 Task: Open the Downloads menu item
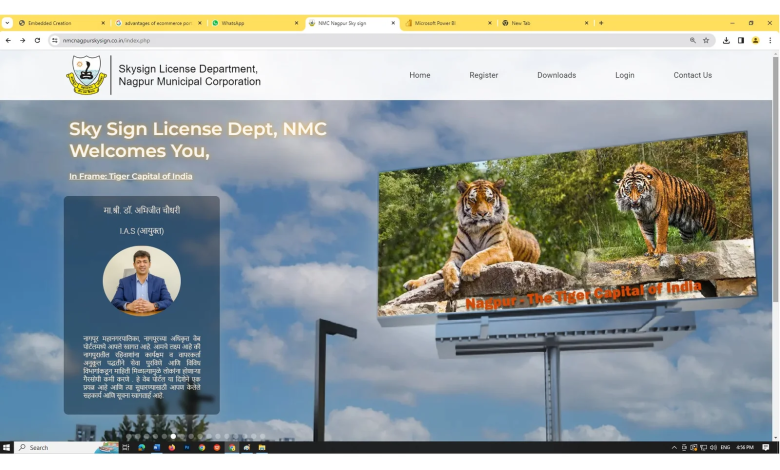pyautogui.click(x=557, y=75)
